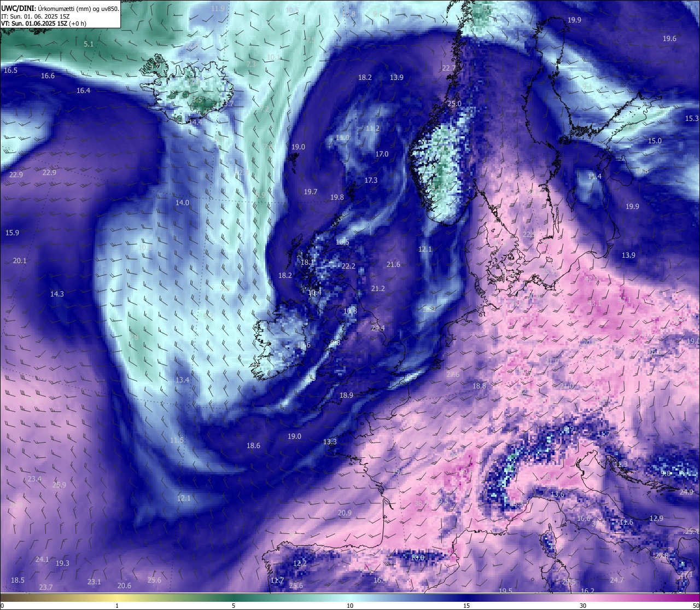Click the map value 27.6

pos(453,374)
